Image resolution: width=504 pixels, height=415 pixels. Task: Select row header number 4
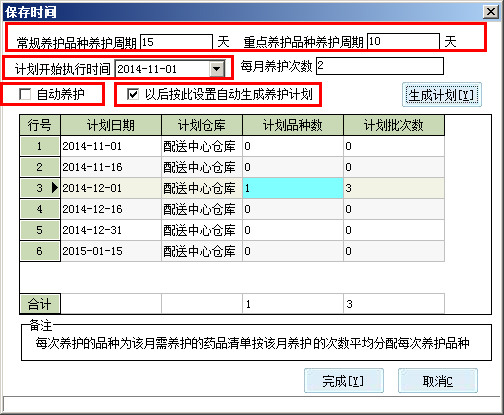click(40, 209)
